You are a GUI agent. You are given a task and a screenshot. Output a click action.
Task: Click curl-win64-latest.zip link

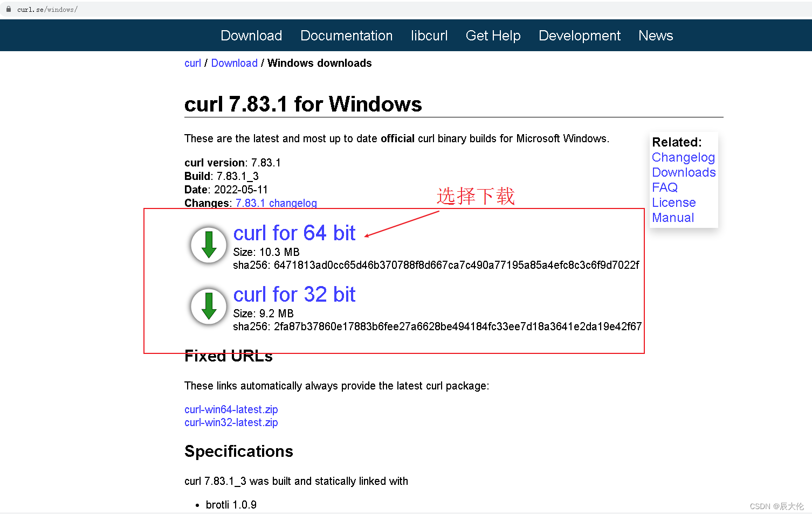click(231, 409)
